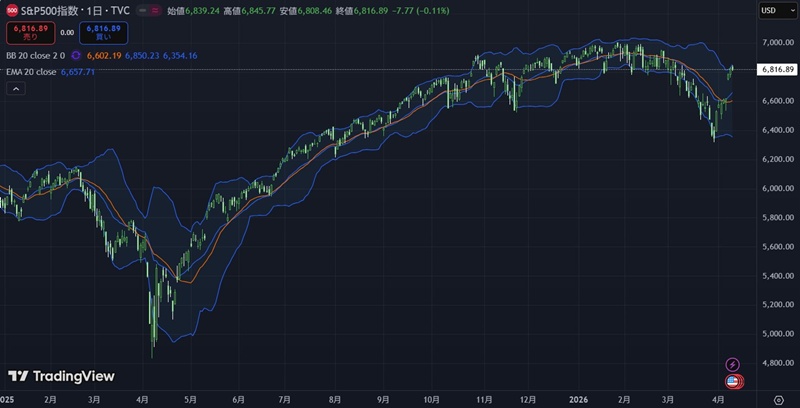
Task: Collapse the indicator legend with chevron
Action: click(16, 89)
